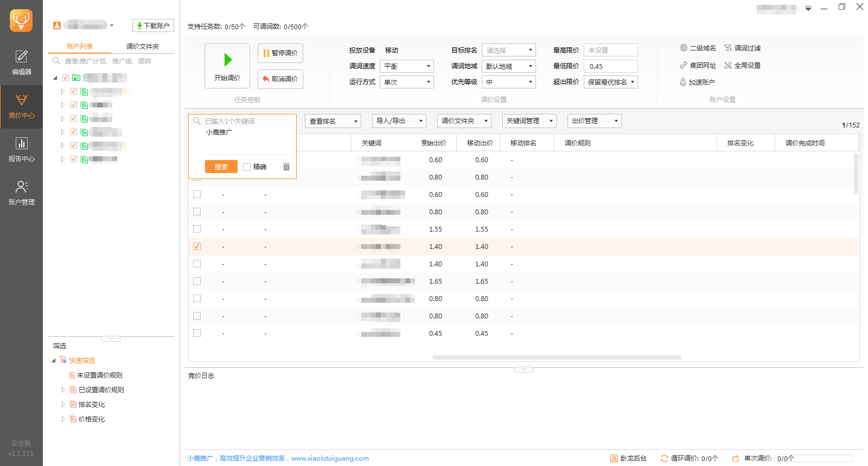Toggle the 精确 exact match checkbox
868x466 pixels.
click(247, 167)
